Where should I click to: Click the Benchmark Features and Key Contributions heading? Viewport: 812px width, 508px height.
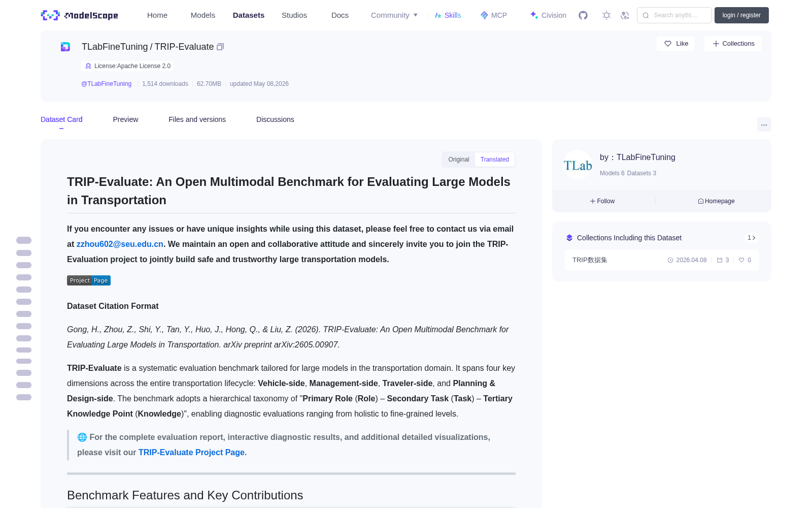pos(185,495)
